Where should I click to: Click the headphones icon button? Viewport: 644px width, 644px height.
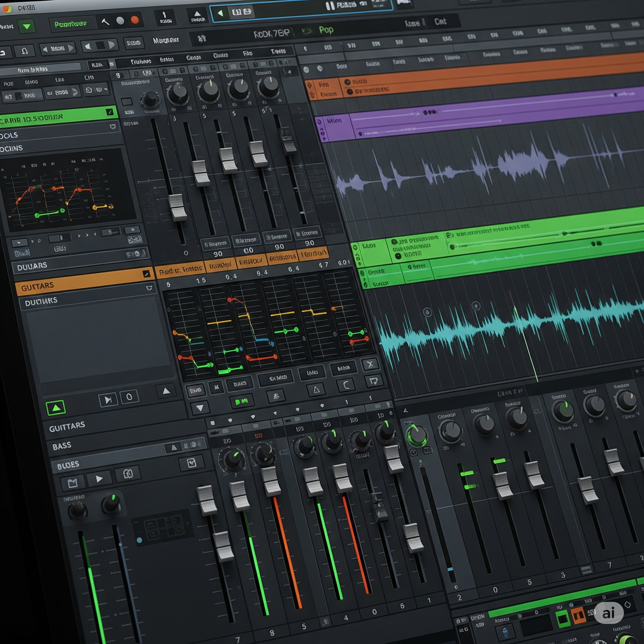click(x=25, y=51)
